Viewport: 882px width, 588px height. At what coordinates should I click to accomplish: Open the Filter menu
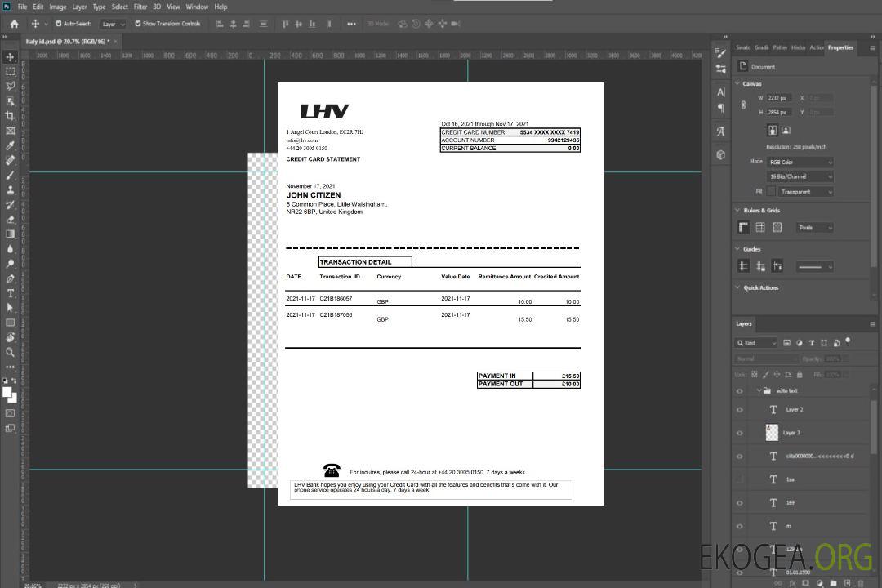point(140,7)
